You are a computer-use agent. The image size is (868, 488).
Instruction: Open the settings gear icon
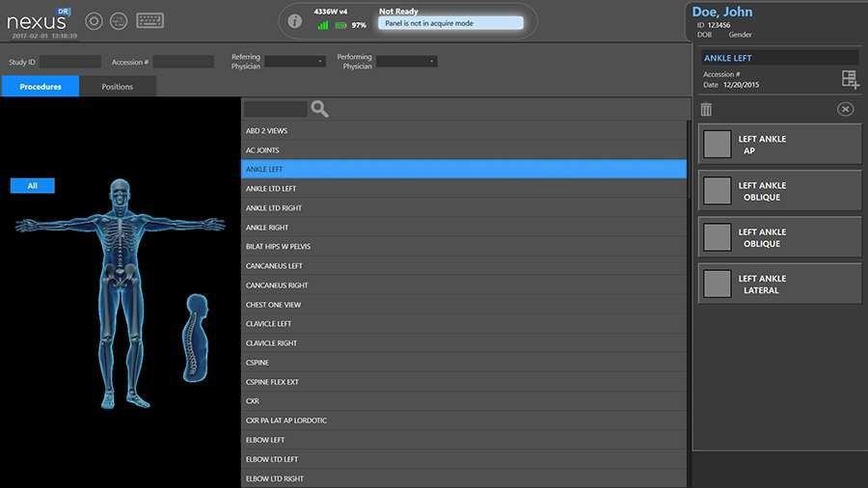pos(94,20)
